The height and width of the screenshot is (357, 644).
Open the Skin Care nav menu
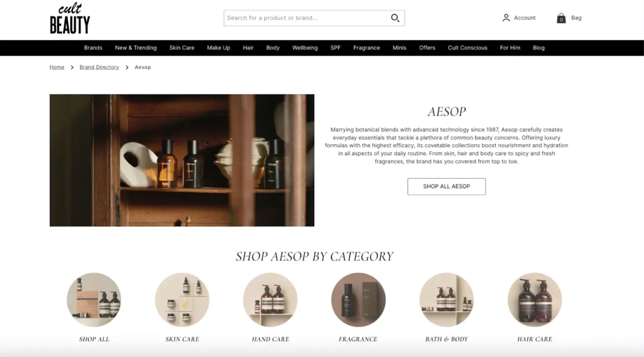click(182, 48)
